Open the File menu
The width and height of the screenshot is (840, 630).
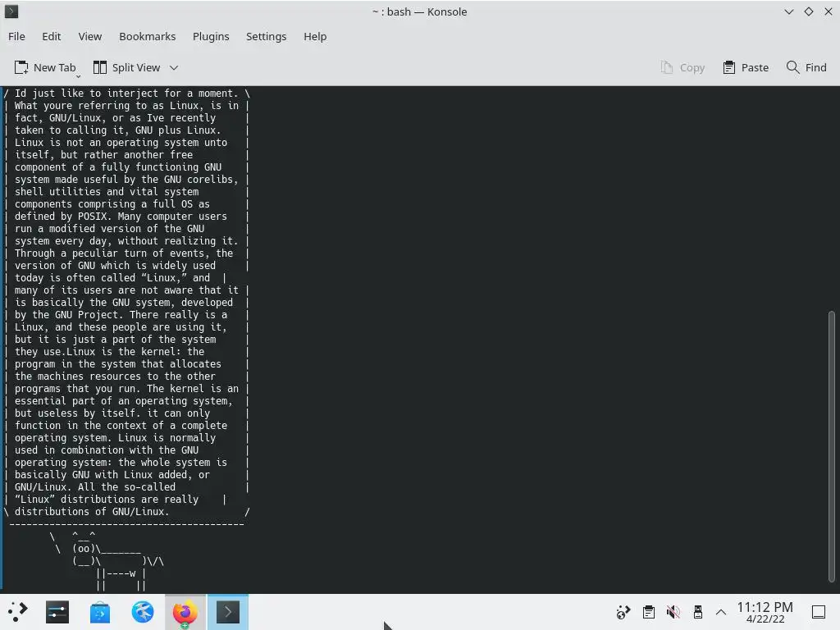pyautogui.click(x=16, y=36)
